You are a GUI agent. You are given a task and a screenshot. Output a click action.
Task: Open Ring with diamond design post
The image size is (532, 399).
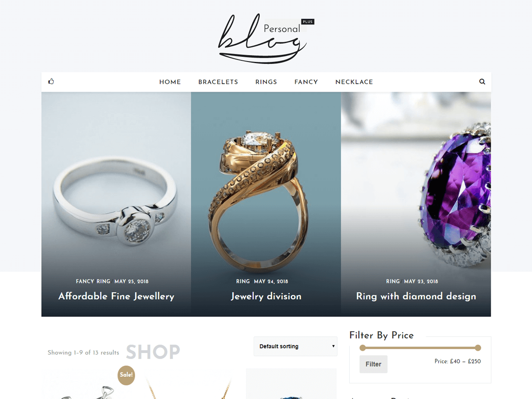click(x=416, y=296)
